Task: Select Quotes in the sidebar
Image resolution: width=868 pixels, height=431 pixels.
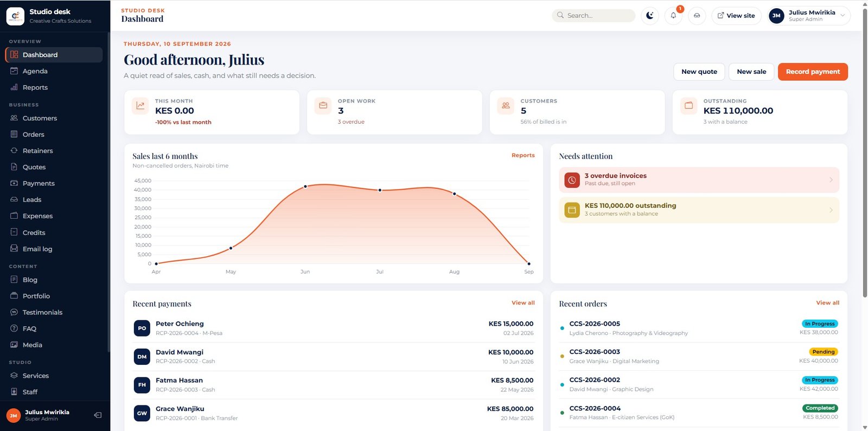Action: click(x=54, y=167)
